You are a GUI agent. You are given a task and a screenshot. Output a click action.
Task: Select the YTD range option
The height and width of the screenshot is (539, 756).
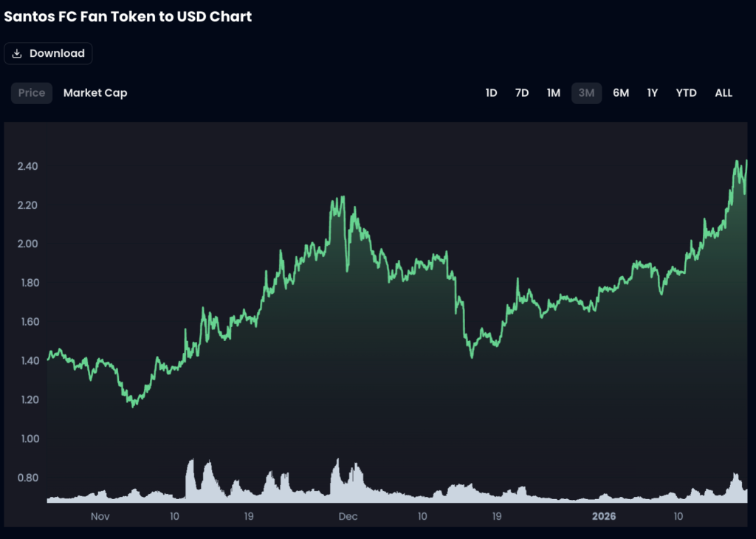[686, 93]
